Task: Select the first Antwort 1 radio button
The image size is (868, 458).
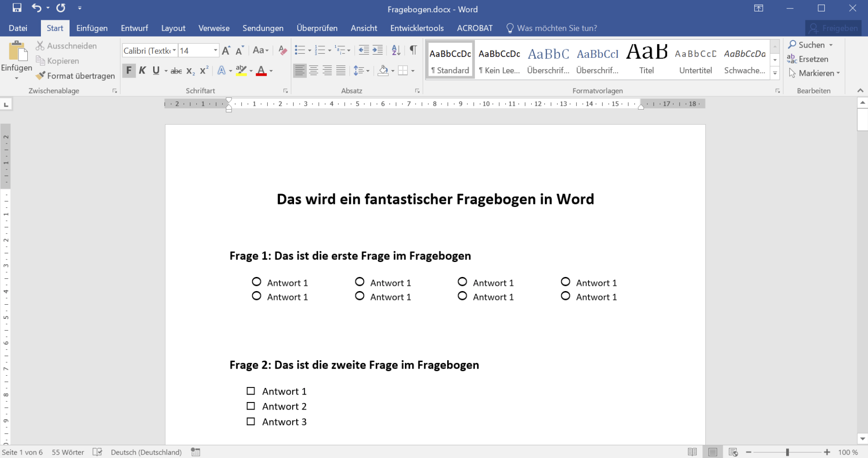Action: [x=257, y=281]
